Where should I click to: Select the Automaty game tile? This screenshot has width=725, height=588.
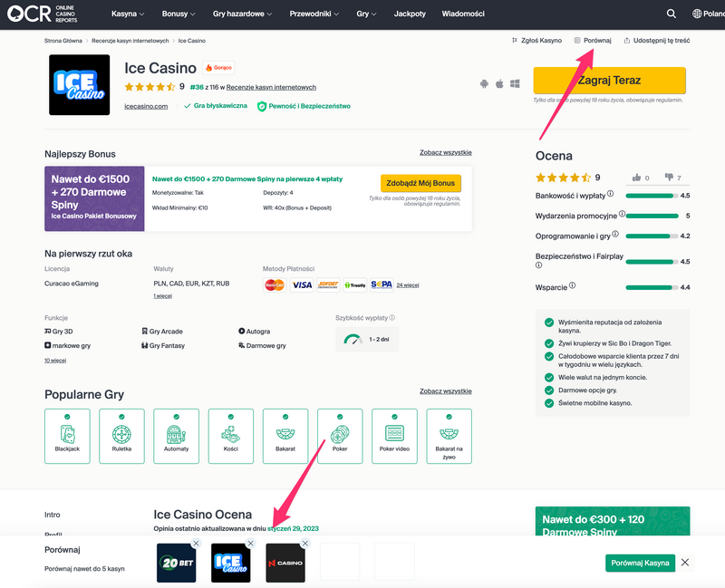tap(176, 436)
